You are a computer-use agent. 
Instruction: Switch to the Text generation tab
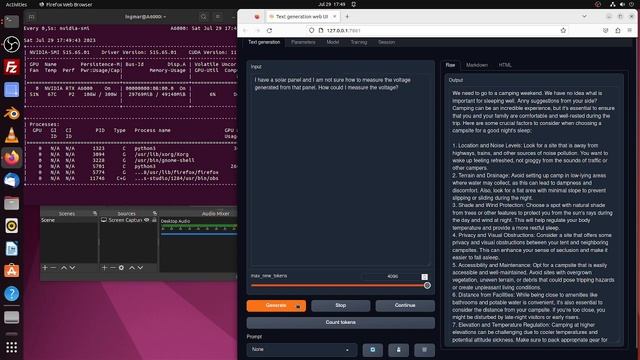click(x=264, y=42)
